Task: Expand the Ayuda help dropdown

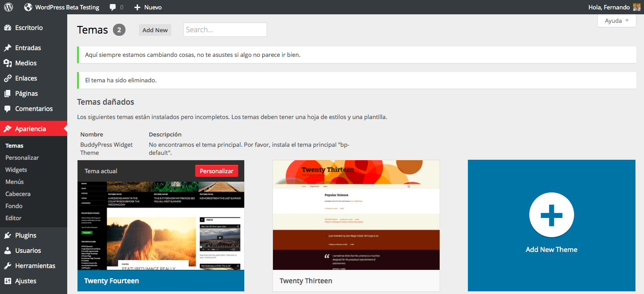Action: (x=617, y=21)
